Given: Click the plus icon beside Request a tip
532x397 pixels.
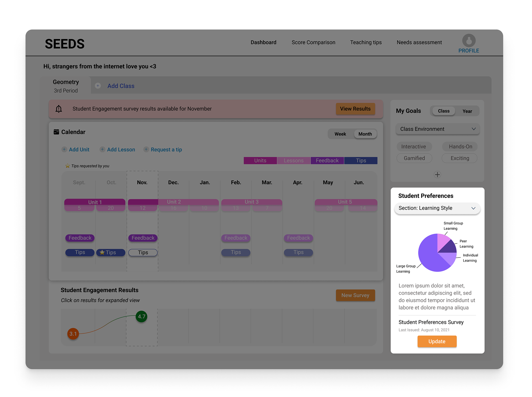Looking at the screenshot, I should pyautogui.click(x=146, y=149).
